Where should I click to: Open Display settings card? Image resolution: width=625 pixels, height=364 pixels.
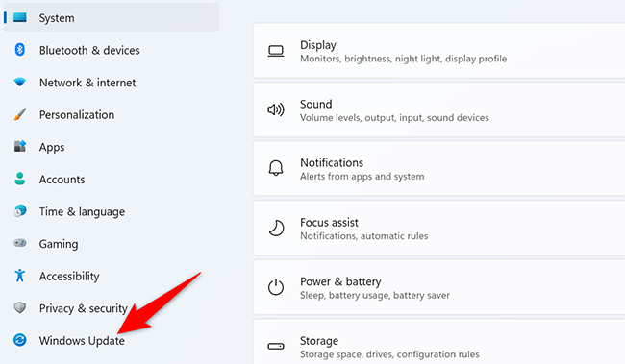(x=438, y=51)
